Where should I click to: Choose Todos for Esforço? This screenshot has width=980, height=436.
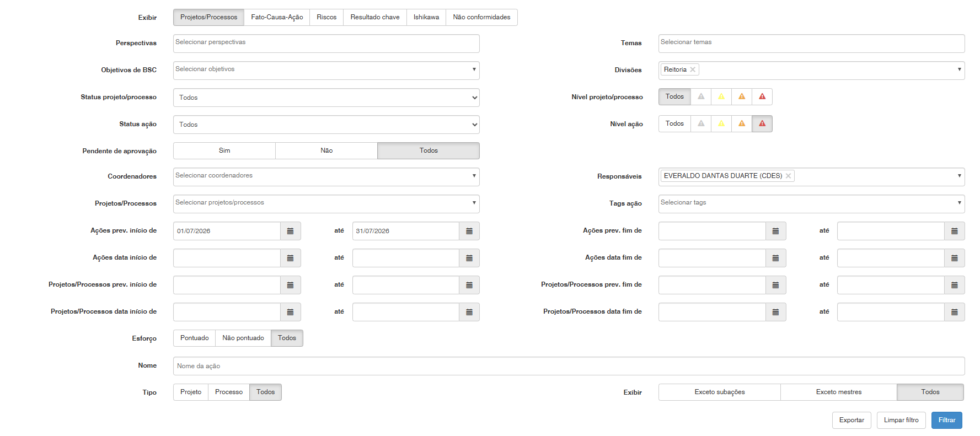coord(287,338)
